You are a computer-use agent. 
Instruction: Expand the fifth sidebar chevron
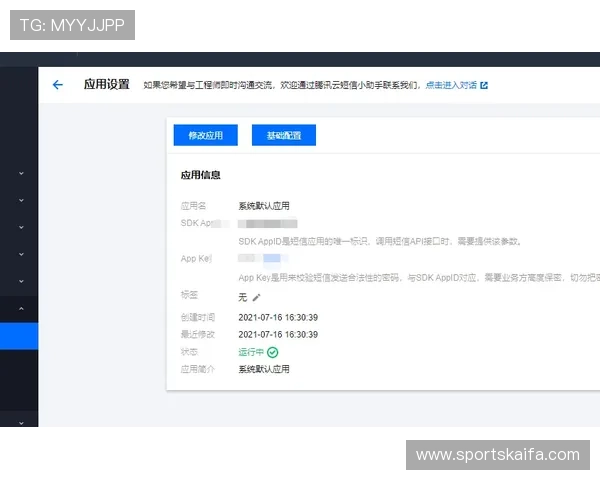(x=21, y=281)
